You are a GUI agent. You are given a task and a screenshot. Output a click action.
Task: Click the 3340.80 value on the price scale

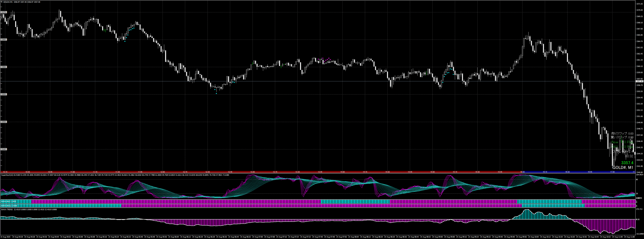[x=639, y=172]
